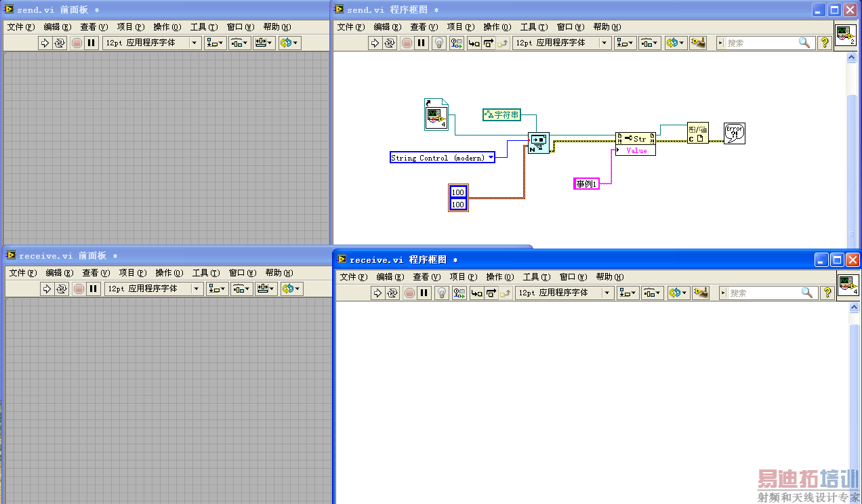Click Value property in Str property node
The height and width of the screenshot is (504, 862).
point(636,150)
